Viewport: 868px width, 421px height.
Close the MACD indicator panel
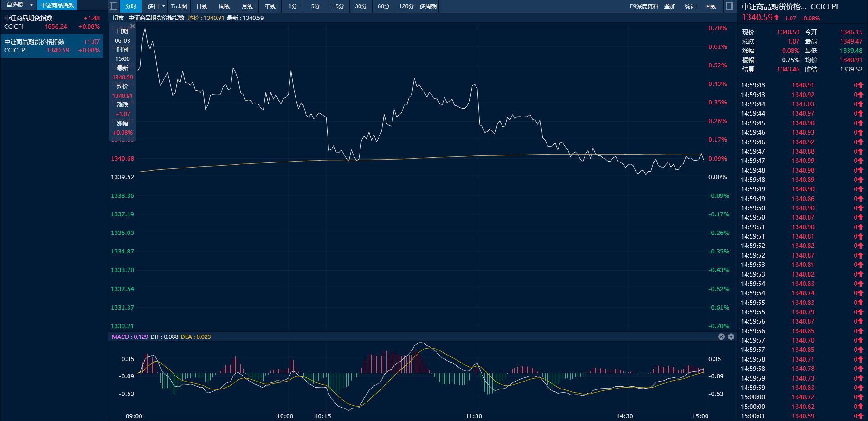click(x=721, y=337)
